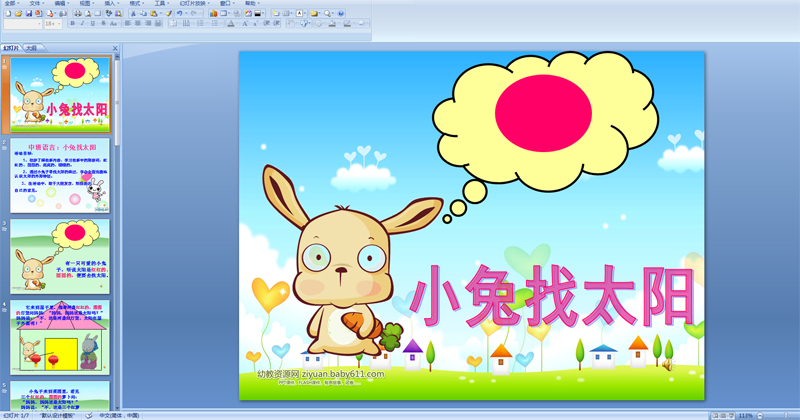
Task: Paste using the clipboard icon
Action: (x=153, y=13)
